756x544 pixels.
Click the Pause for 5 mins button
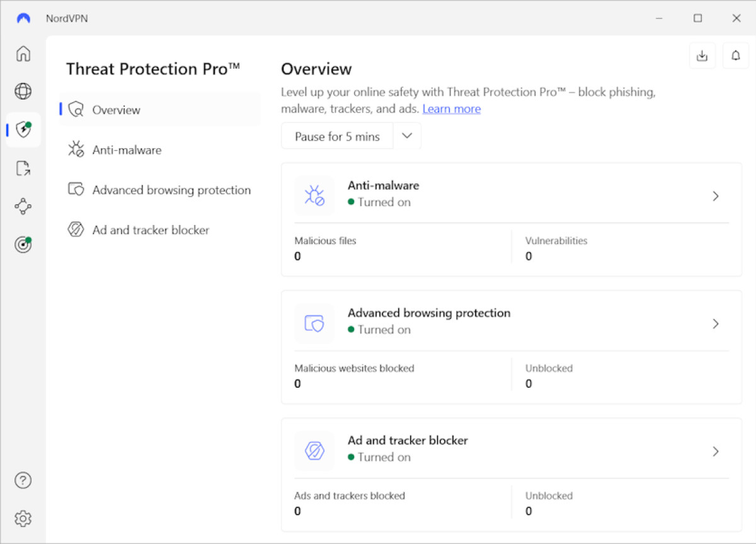click(337, 136)
